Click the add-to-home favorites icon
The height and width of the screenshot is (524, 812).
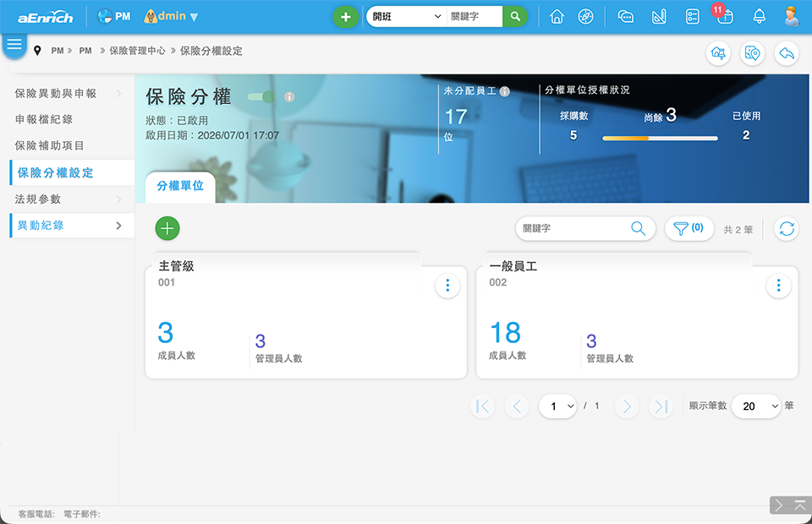(x=718, y=53)
